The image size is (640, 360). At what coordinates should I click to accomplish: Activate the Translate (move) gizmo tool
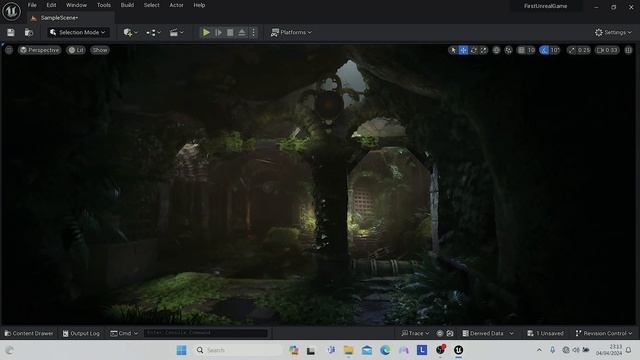[x=463, y=50]
